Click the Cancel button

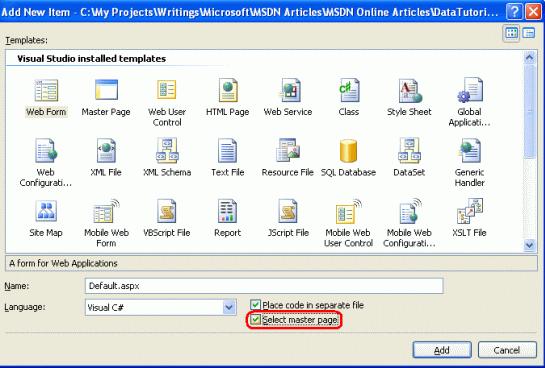(507, 350)
